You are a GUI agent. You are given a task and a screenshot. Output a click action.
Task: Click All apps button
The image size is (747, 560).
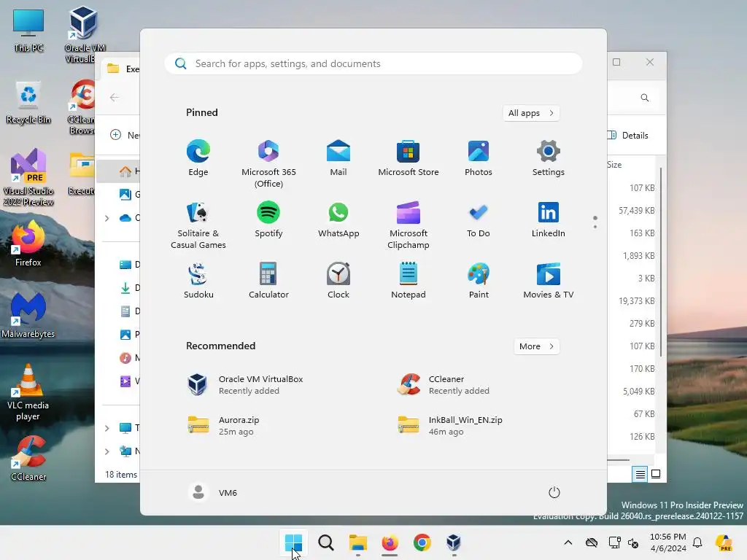tap(531, 113)
